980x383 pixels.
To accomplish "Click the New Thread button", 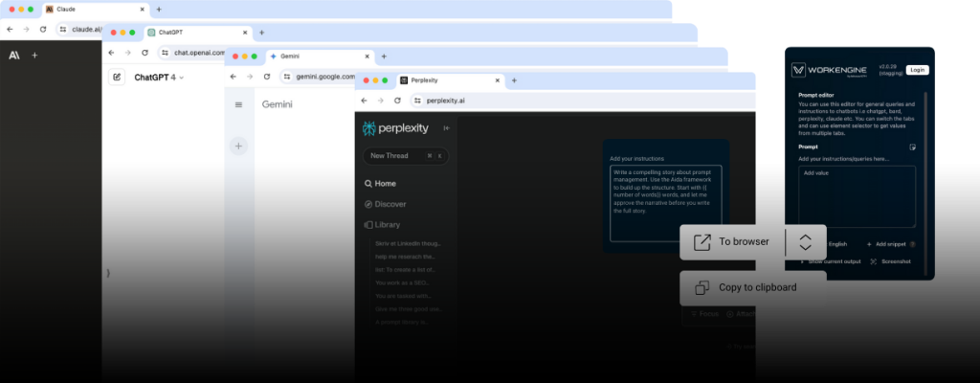I will pos(406,156).
